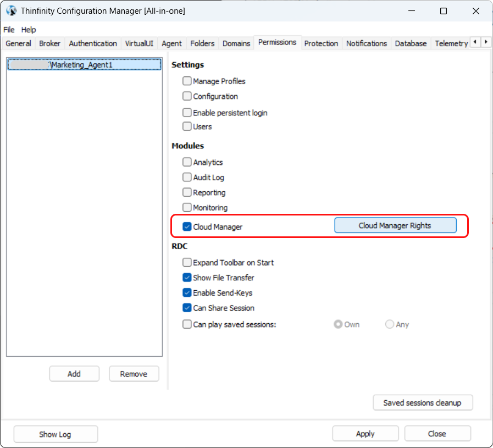Tick the Configuration checkbox

[x=187, y=96]
